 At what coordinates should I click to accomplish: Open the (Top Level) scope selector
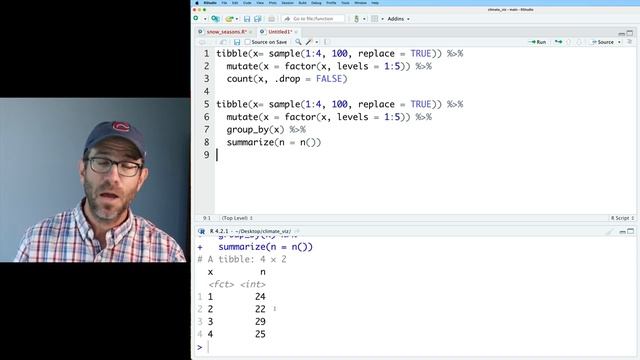pos(237,218)
